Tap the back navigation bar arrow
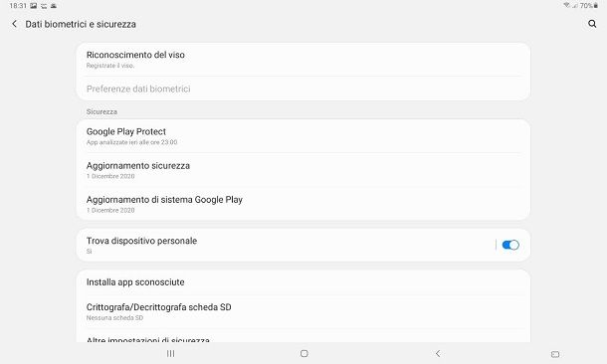 click(438, 353)
